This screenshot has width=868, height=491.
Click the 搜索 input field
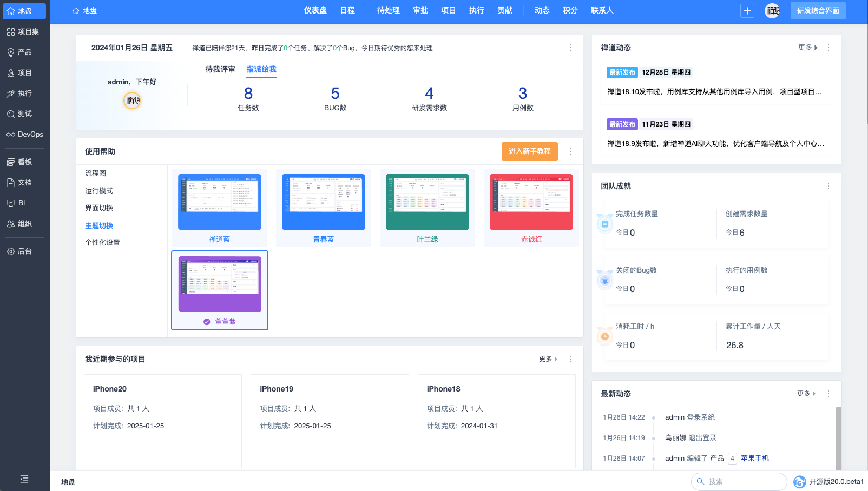tap(739, 481)
